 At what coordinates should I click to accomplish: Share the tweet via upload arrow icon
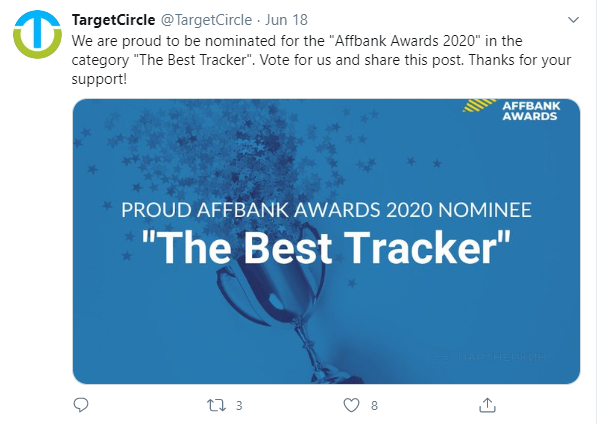(x=487, y=405)
